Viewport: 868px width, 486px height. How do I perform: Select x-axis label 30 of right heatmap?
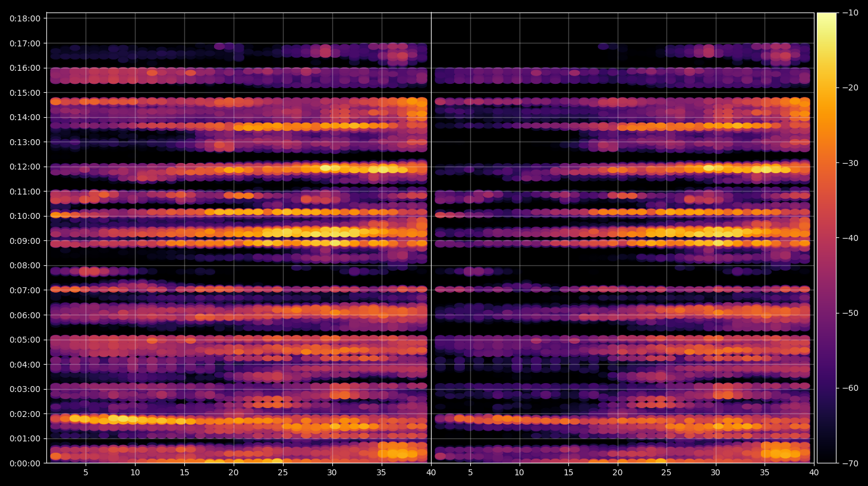pyautogui.click(x=715, y=473)
